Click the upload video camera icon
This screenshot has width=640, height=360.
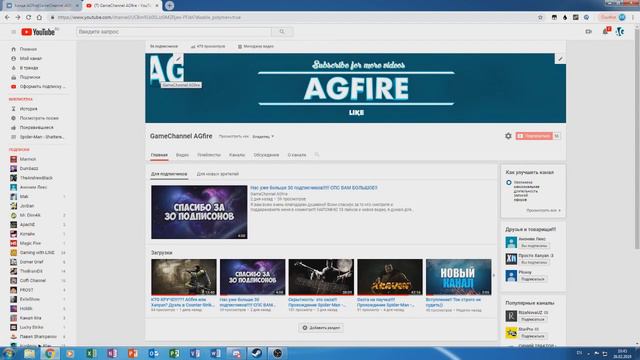click(x=589, y=31)
